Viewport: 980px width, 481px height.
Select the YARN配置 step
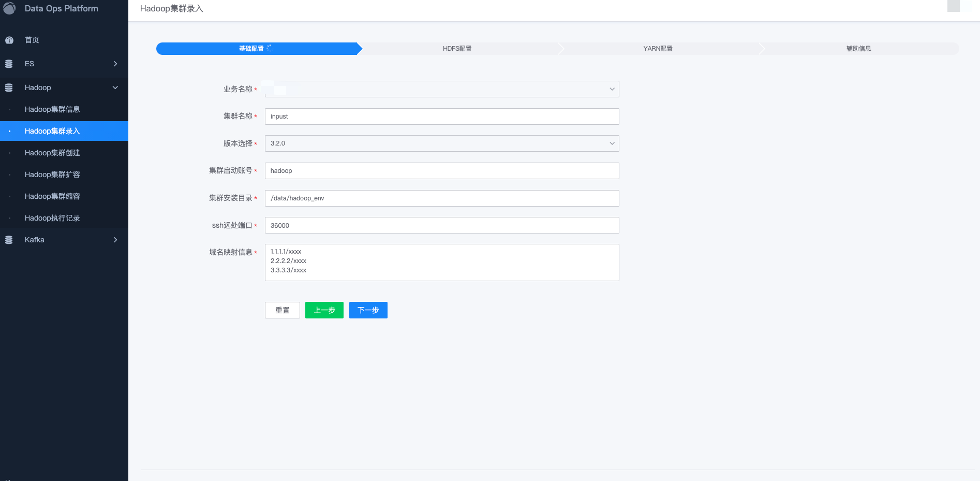point(658,49)
